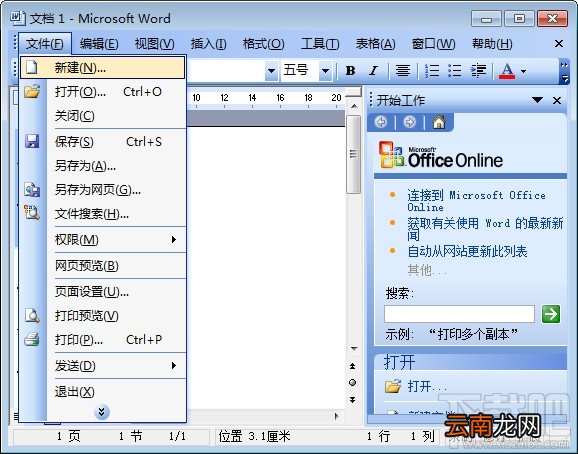Expand 权限(M) submenu
The width and height of the screenshot is (578, 454).
point(174,240)
